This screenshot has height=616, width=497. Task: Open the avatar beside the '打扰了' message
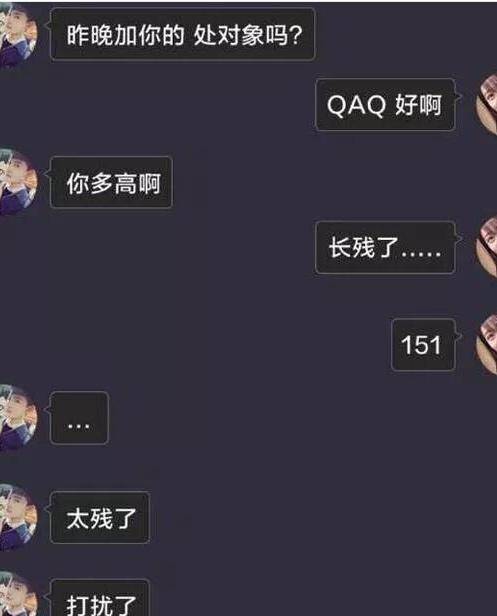[x=18, y=594]
